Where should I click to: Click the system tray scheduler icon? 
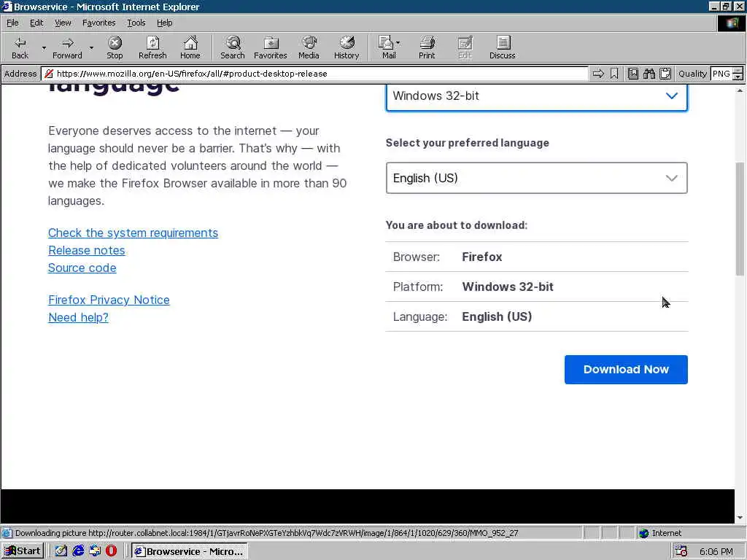(681, 551)
